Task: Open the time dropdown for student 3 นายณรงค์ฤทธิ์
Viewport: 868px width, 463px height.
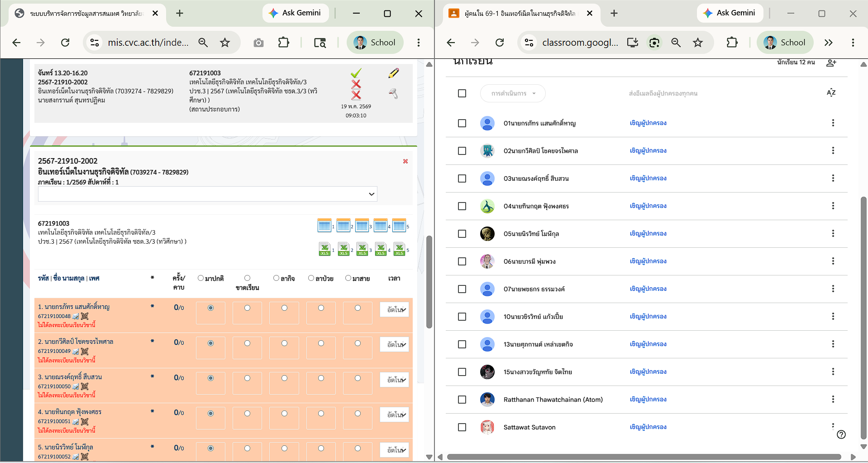Action: pyautogui.click(x=394, y=380)
